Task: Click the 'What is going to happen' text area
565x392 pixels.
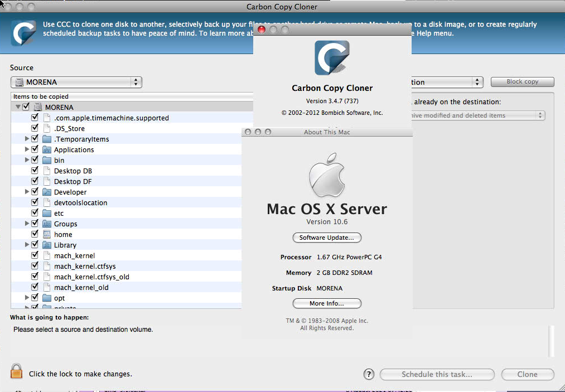Action: pyautogui.click(x=279, y=341)
